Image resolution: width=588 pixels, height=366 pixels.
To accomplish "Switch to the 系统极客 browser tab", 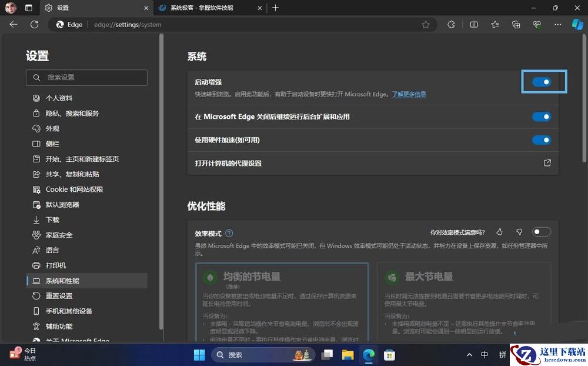I will pyautogui.click(x=210, y=8).
